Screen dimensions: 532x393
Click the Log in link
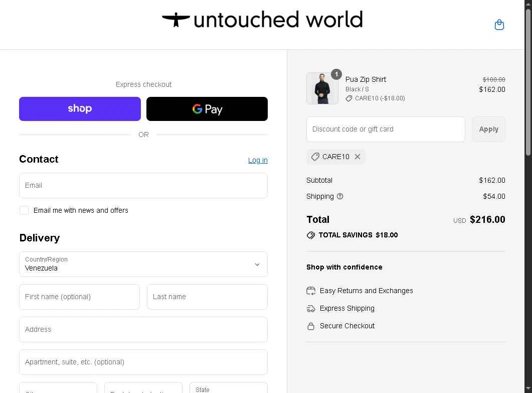[258, 160]
